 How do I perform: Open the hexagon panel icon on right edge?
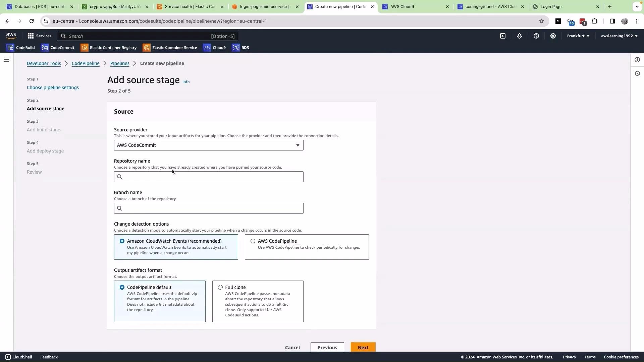tap(637, 73)
